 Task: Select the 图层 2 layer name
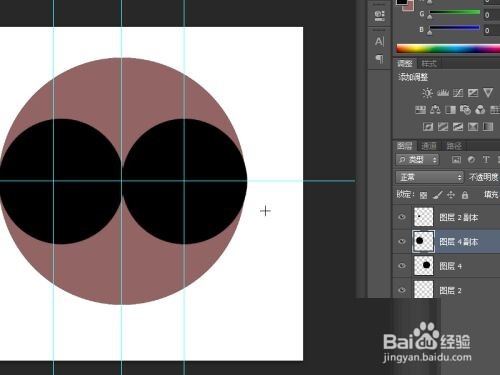[450, 290]
